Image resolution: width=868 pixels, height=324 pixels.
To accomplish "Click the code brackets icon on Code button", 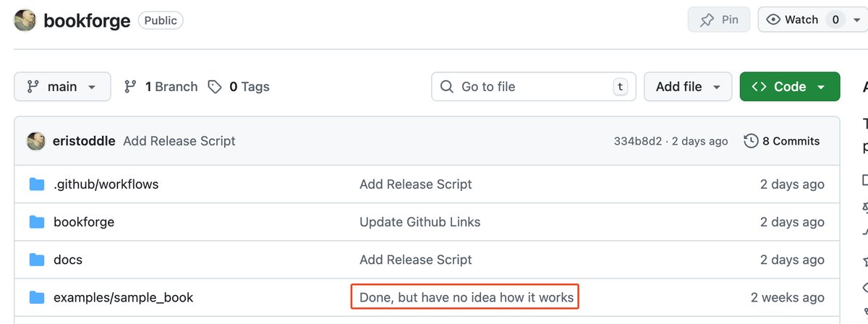I will (759, 87).
